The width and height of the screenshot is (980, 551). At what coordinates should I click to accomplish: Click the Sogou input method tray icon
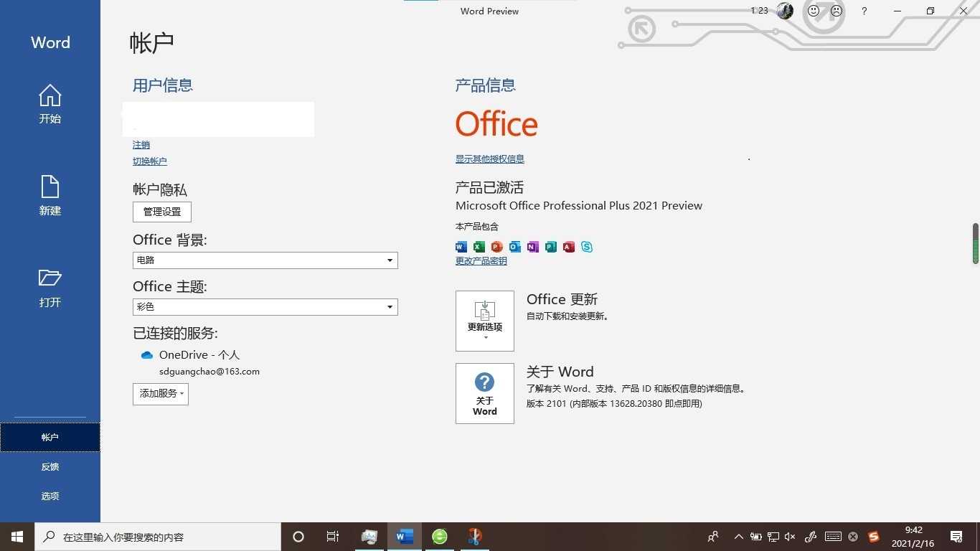(x=874, y=537)
